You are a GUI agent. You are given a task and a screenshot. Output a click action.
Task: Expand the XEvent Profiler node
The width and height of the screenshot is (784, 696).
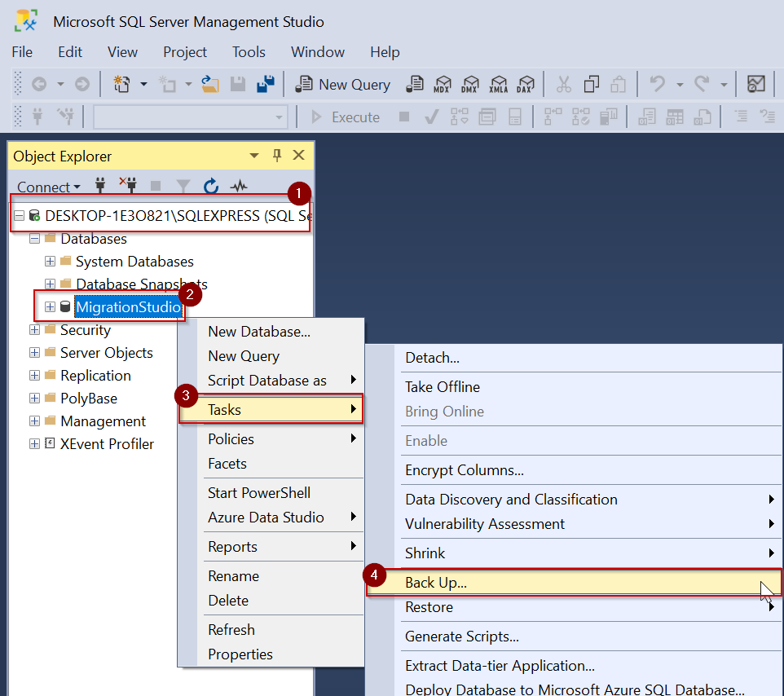tap(34, 443)
